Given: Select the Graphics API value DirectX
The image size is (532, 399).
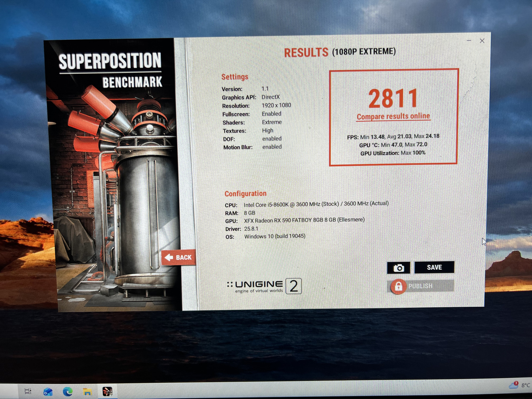Looking at the screenshot, I should pyautogui.click(x=271, y=97).
